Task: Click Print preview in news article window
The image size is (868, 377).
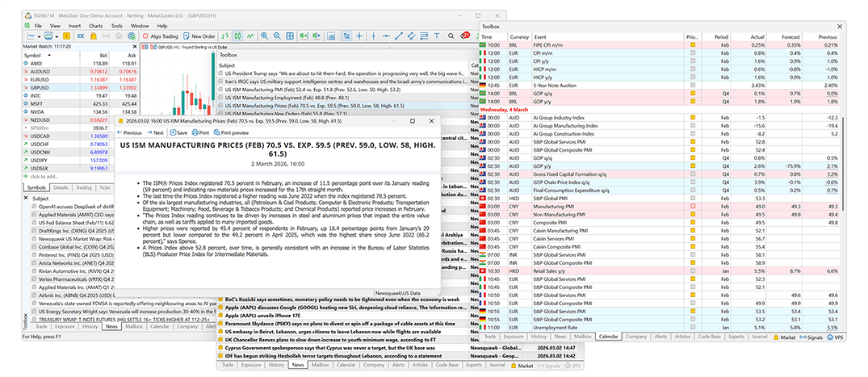Action: point(231,133)
